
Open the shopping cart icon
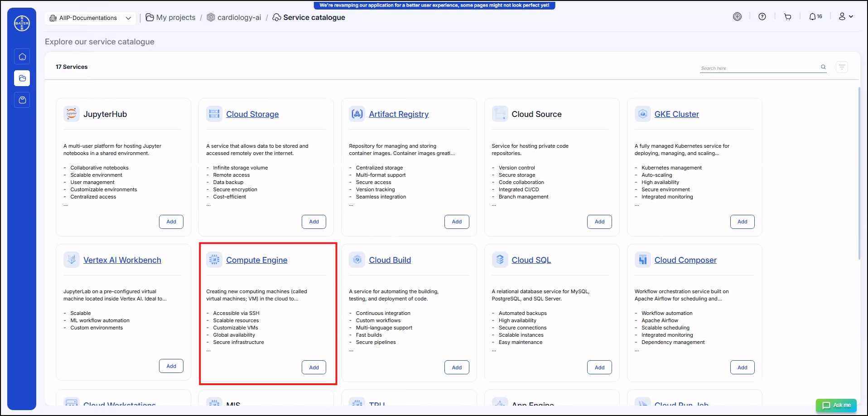[788, 17]
